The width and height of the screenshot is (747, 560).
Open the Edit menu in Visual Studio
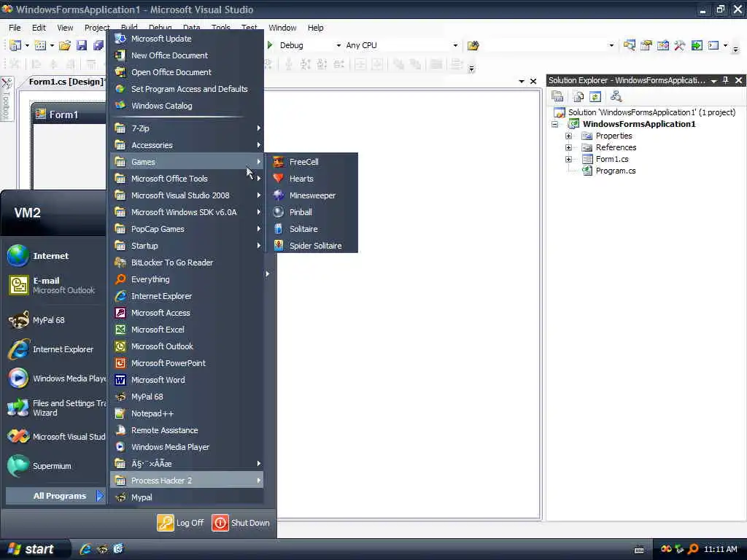pos(39,28)
